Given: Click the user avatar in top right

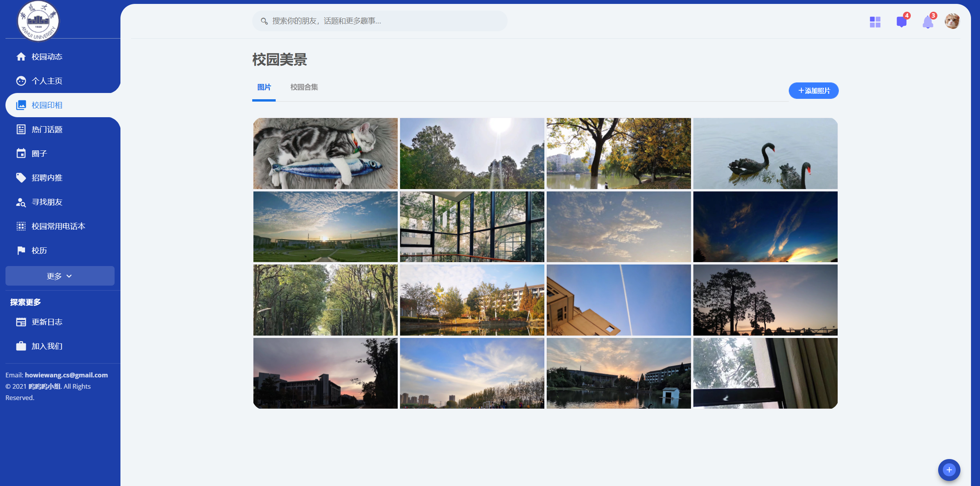Looking at the screenshot, I should click(x=952, y=21).
